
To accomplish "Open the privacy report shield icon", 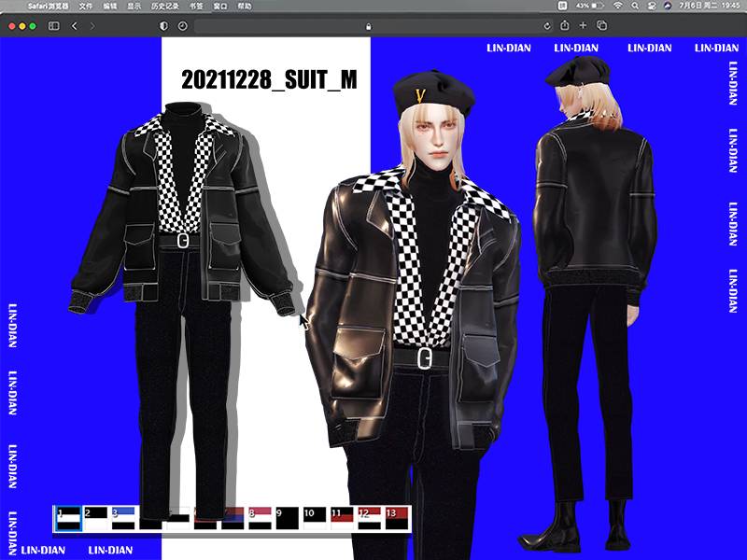I will pyautogui.click(x=164, y=26).
